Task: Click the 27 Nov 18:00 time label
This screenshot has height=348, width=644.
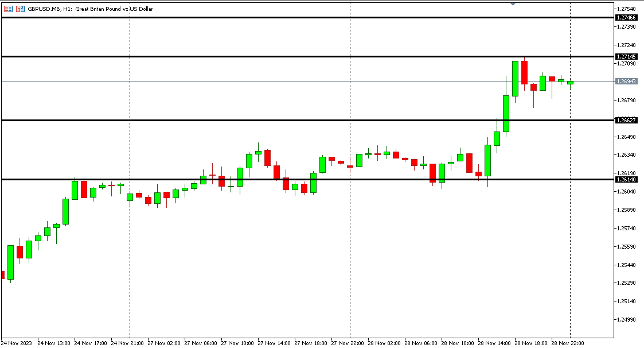Action: [311, 343]
